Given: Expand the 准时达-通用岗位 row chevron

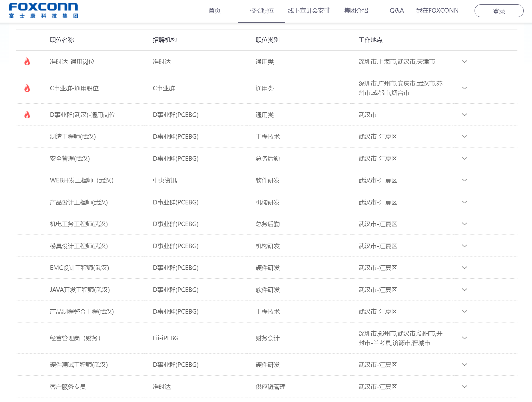Looking at the screenshot, I should tap(465, 61).
